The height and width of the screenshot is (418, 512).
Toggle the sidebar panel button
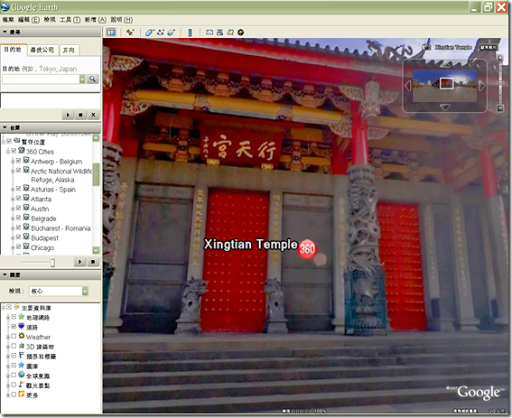click(111, 32)
